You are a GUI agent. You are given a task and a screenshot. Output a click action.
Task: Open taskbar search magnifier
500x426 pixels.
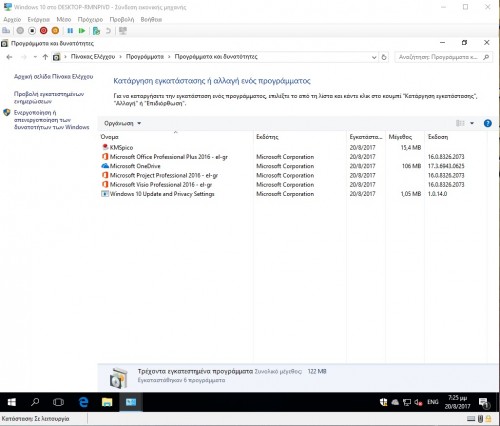tap(35, 402)
